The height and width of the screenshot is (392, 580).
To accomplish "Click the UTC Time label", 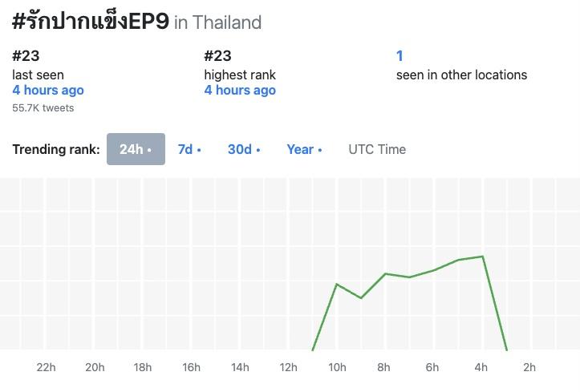I will [377, 149].
